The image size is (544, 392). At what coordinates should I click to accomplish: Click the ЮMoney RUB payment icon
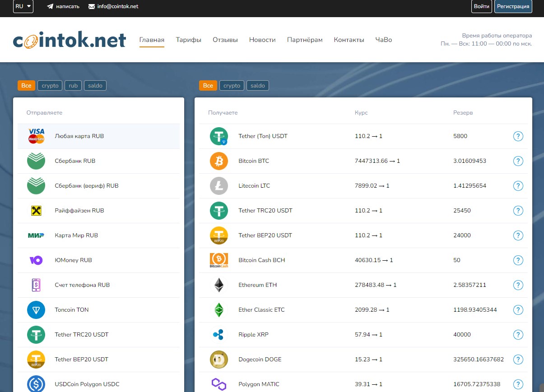(x=36, y=260)
